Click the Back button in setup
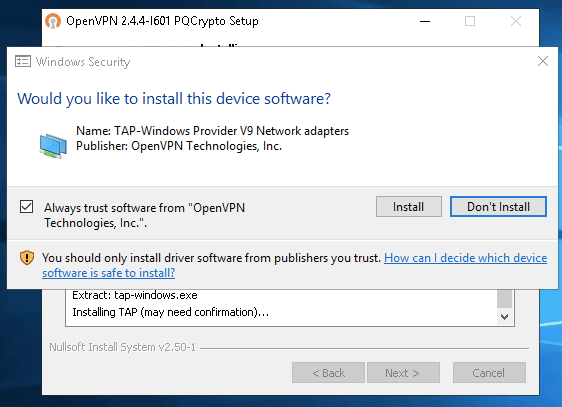 click(x=328, y=373)
